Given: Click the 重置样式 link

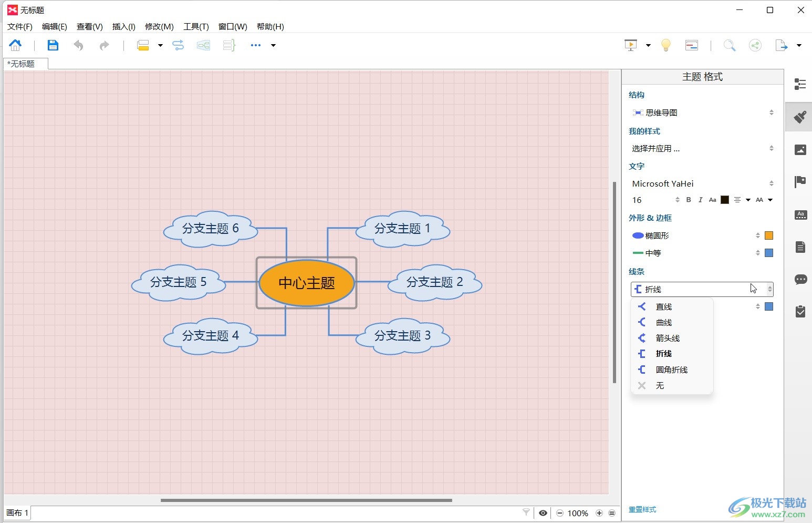Looking at the screenshot, I should [x=642, y=509].
